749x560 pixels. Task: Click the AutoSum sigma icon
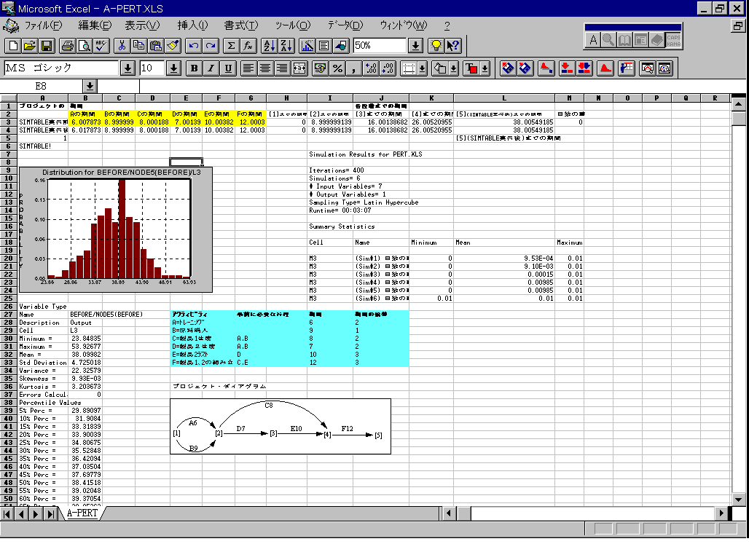[x=231, y=46]
